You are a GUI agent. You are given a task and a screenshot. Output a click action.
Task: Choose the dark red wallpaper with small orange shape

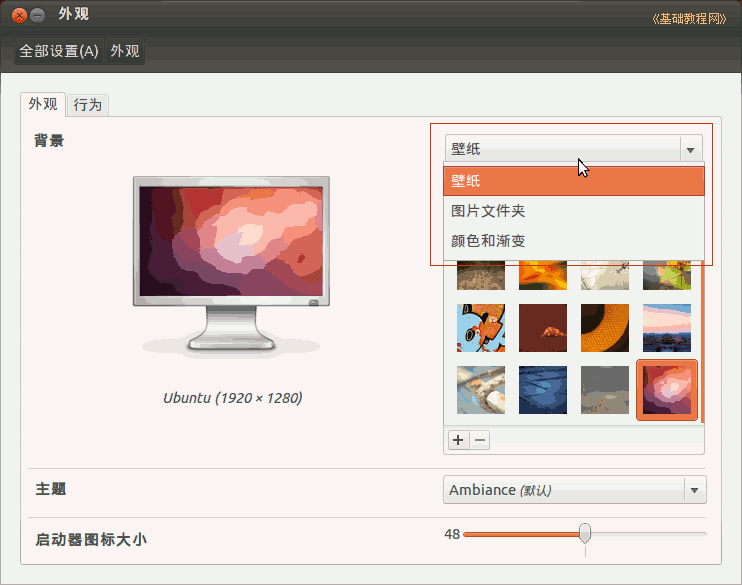coord(543,328)
